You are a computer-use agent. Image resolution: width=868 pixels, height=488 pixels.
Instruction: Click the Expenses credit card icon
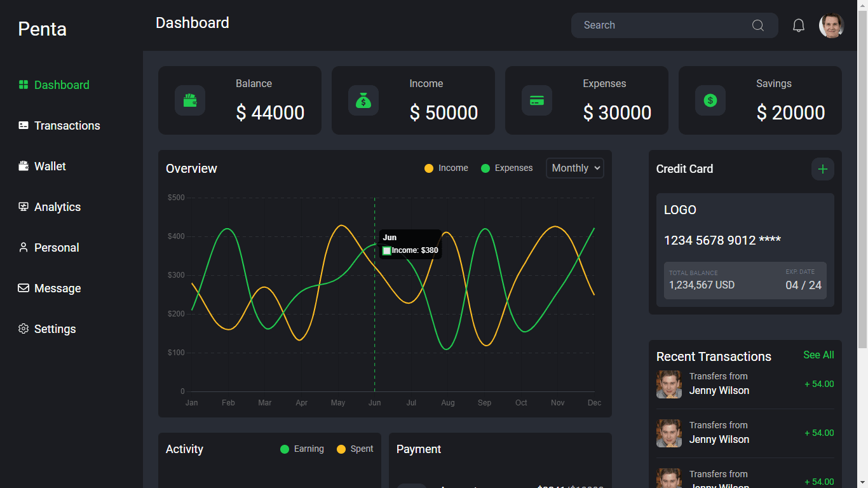tap(537, 100)
